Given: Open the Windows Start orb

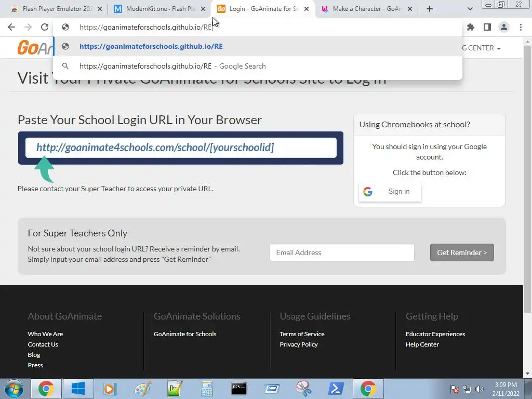Looking at the screenshot, I should click(14, 389).
